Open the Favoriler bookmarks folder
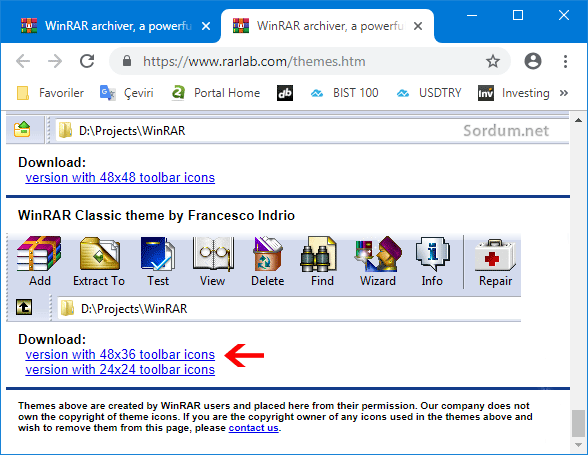 51,93
